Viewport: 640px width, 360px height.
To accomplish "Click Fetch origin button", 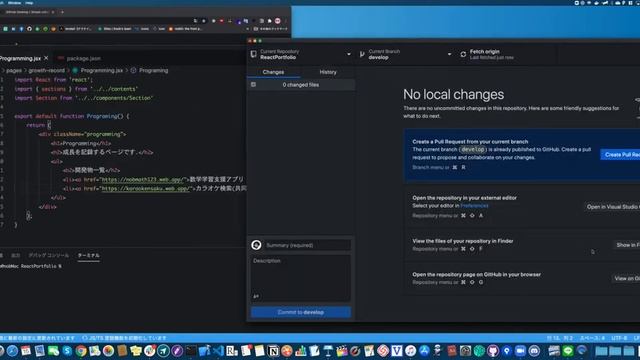I will [507, 54].
